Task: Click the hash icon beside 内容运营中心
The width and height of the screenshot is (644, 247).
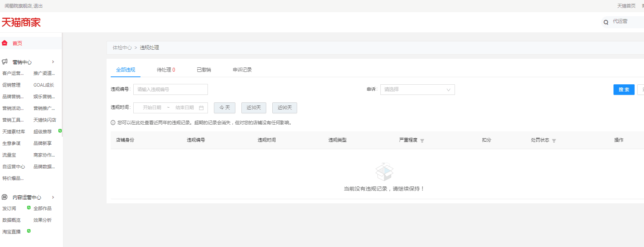Action: (5, 197)
